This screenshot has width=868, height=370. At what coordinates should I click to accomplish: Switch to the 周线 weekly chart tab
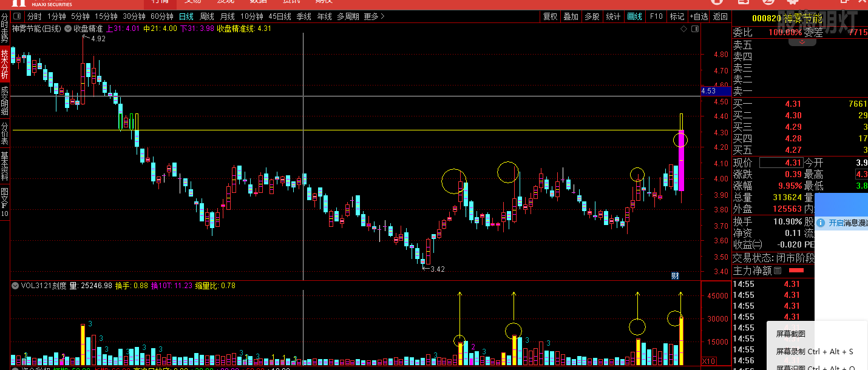[207, 17]
